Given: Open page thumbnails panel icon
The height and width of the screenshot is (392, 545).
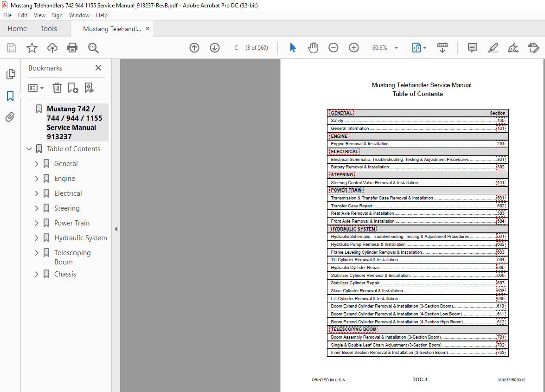Looking at the screenshot, I should [10, 74].
